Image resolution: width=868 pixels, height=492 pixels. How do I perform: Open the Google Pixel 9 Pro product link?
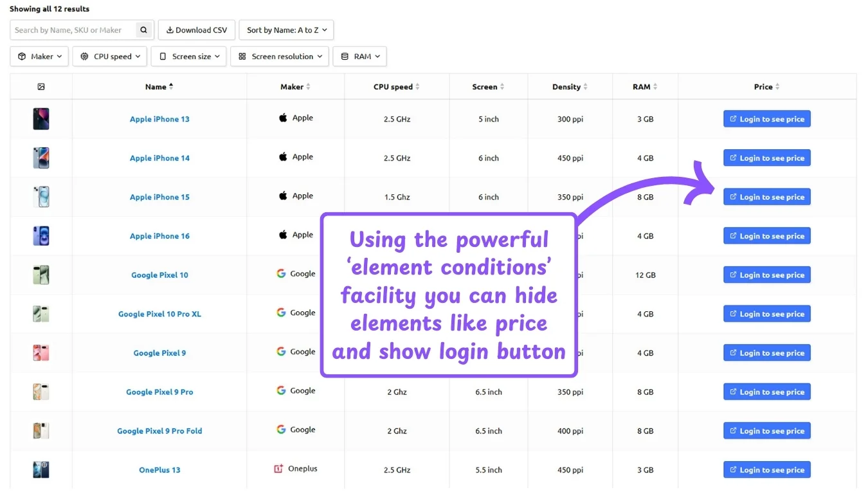tap(159, 392)
